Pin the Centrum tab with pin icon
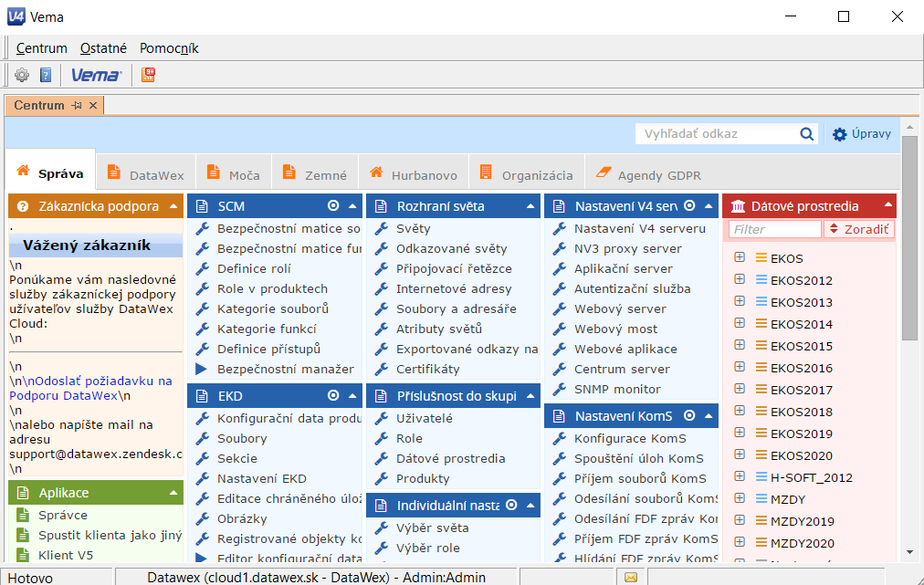 tap(77, 106)
